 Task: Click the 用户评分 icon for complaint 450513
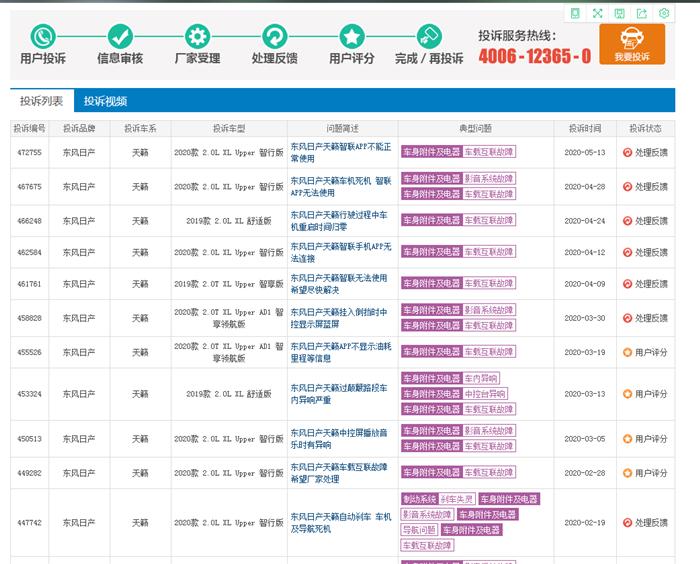click(x=627, y=439)
